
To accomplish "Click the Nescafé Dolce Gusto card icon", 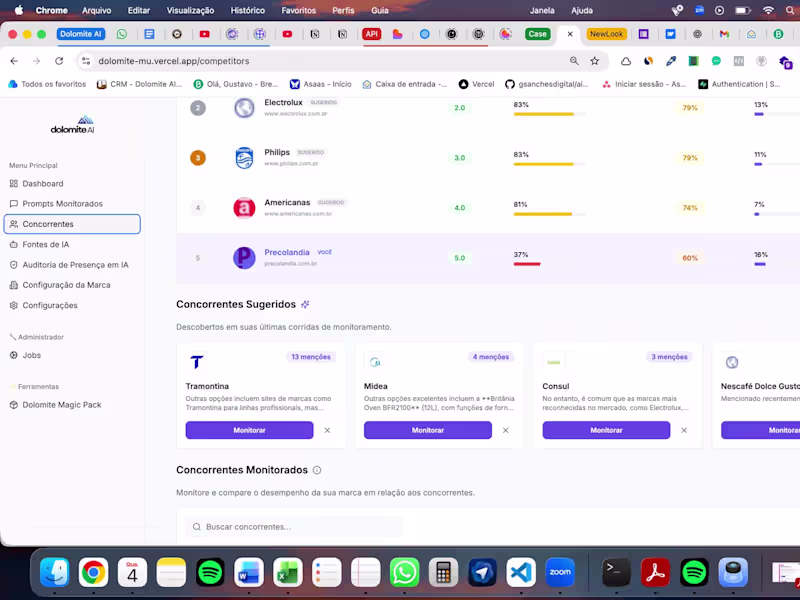I will tap(732, 362).
